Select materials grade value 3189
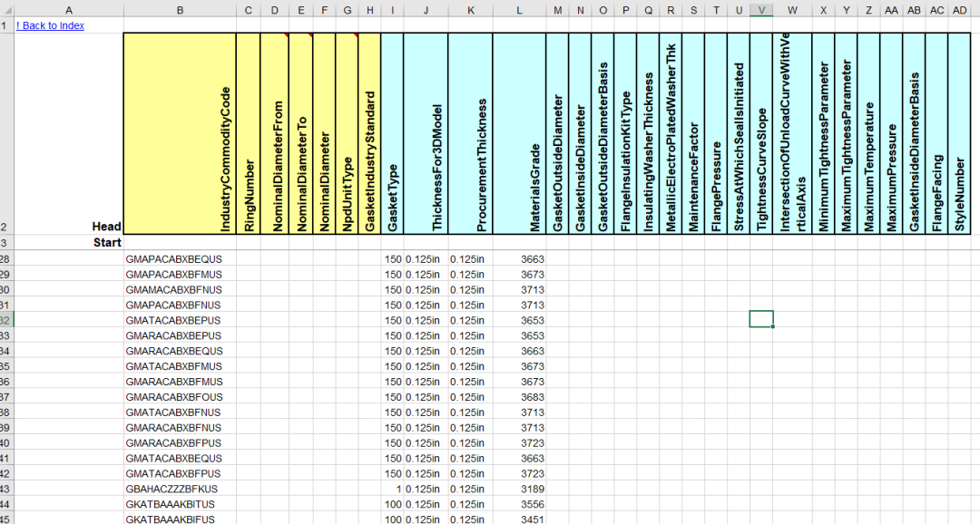The height and width of the screenshot is (524, 980). click(x=519, y=489)
